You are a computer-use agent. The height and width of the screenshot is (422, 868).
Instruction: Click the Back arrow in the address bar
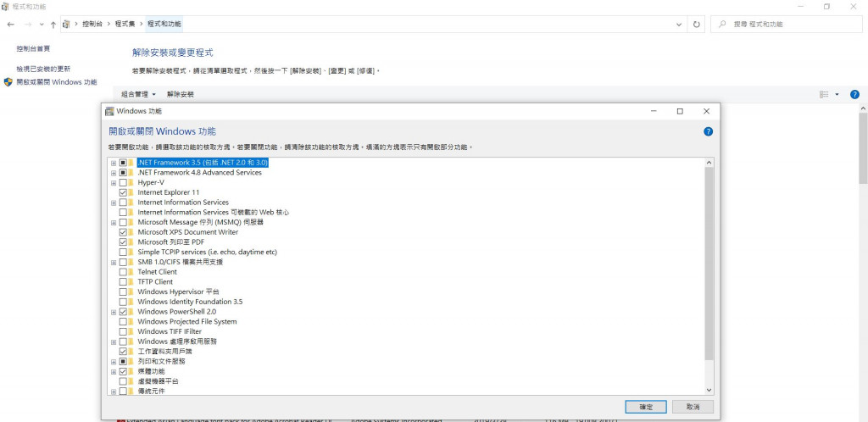click(10, 25)
